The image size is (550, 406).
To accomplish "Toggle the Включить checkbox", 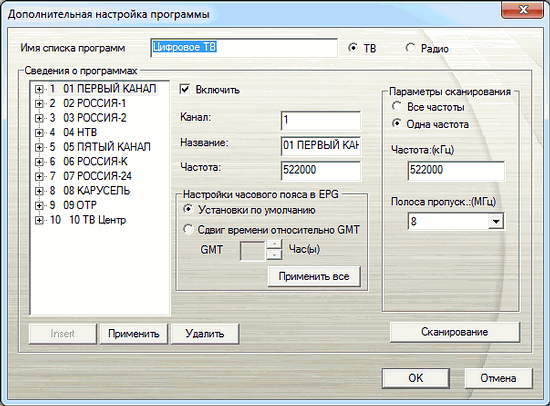I will 185,89.
